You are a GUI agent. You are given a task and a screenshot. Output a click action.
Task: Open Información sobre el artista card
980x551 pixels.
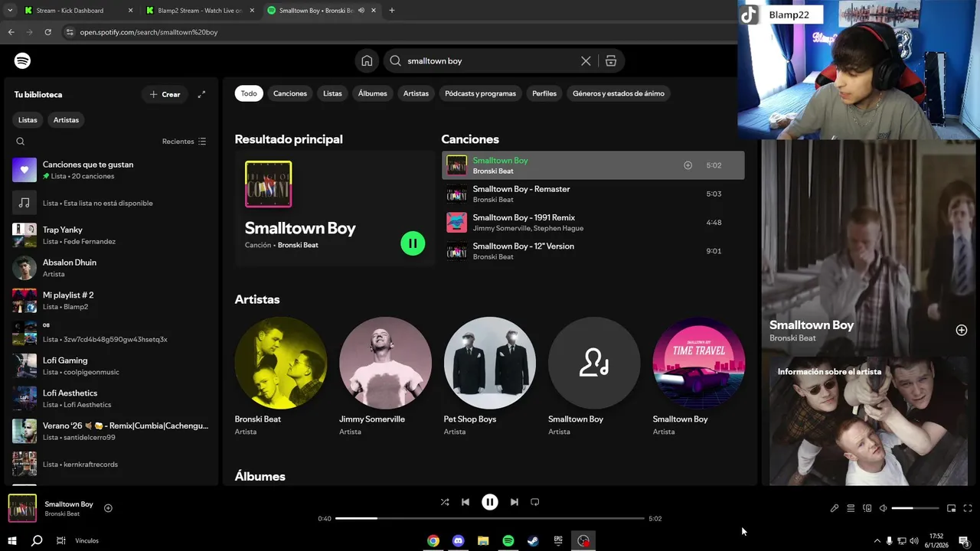tap(869, 421)
